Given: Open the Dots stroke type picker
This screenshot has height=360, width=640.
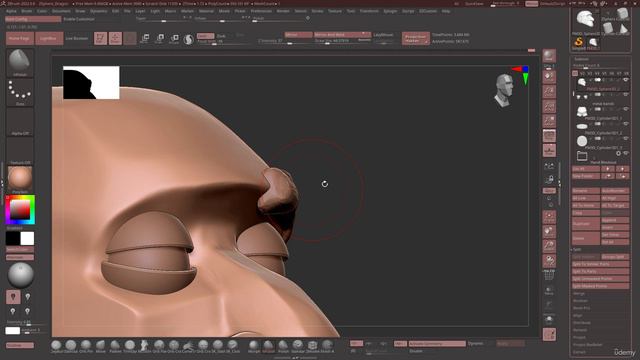Looking at the screenshot, I should tap(20, 92).
